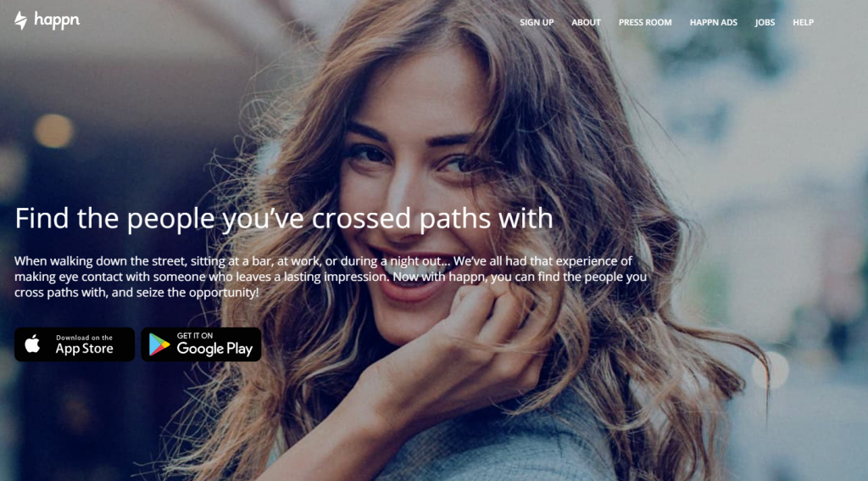
Task: Download the app via App Store button
Action: click(x=75, y=344)
